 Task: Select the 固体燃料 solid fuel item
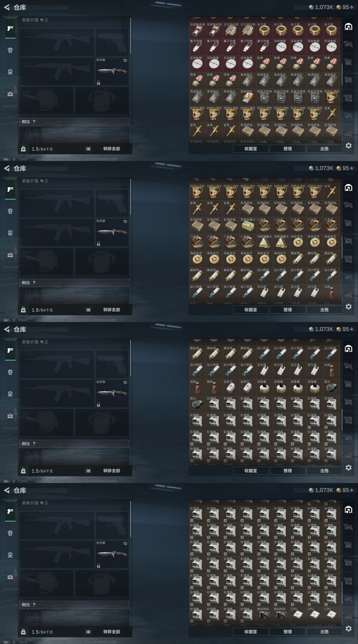tap(248, 97)
